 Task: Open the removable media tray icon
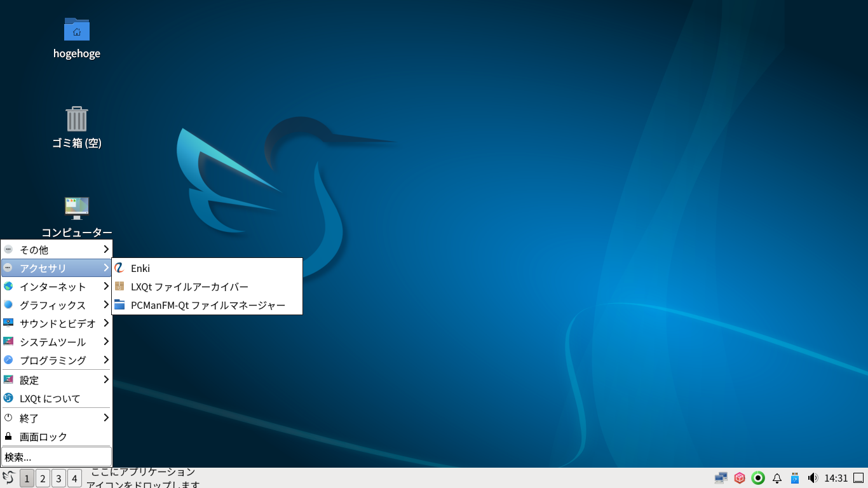coord(794,478)
